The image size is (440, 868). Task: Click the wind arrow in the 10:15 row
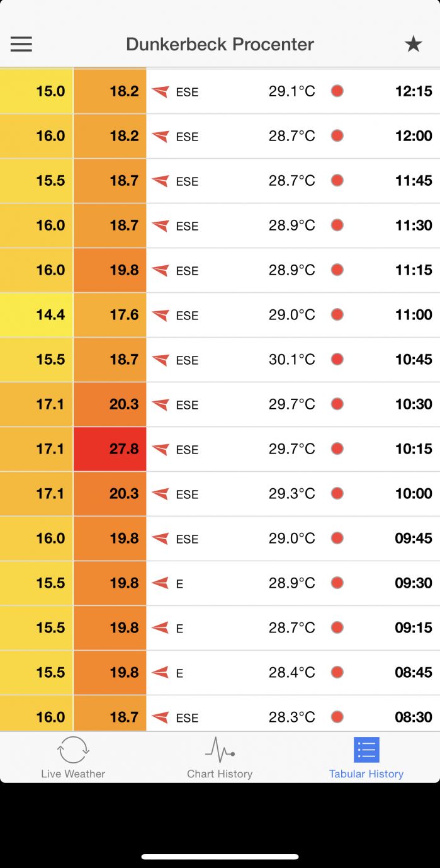click(x=161, y=449)
